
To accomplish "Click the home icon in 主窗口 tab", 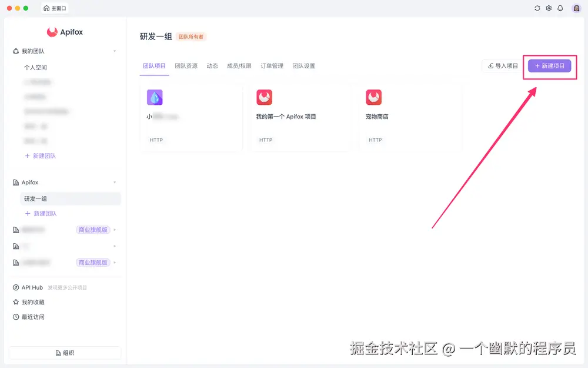I will pos(46,8).
